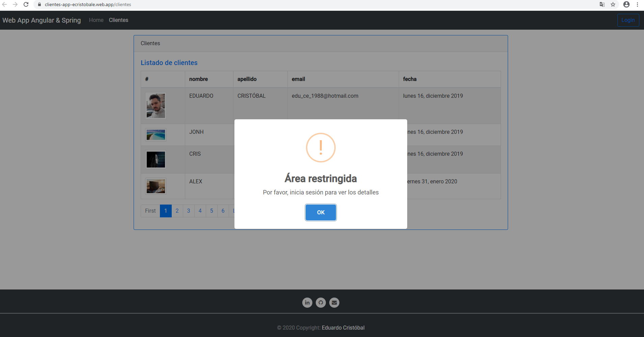Viewport: 644px width, 337px height.
Task: Open the Chrome profile account icon
Action: tap(626, 4)
